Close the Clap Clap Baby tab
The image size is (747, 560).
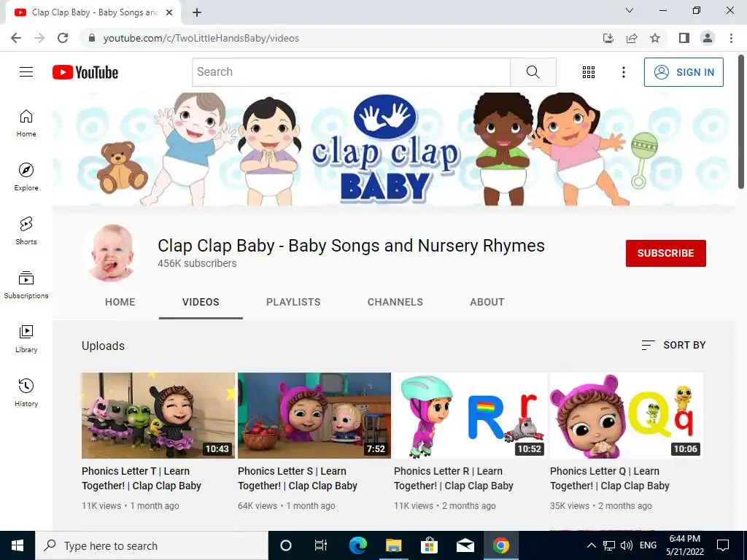click(169, 12)
